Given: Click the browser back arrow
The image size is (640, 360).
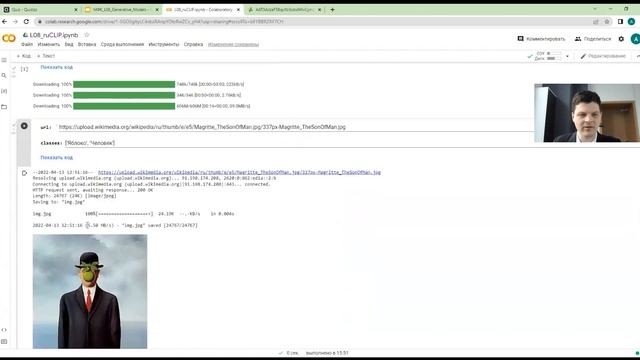Looking at the screenshot, I should [x=4, y=21].
